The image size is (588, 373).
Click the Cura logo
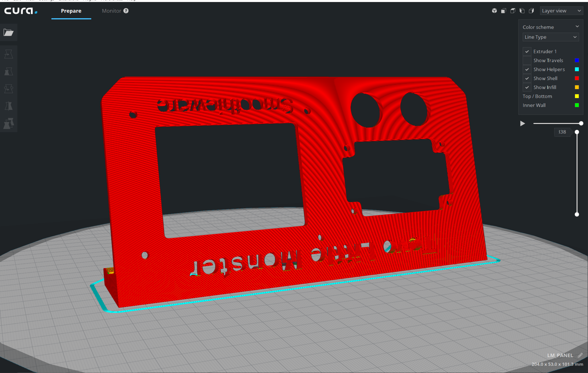click(x=21, y=11)
